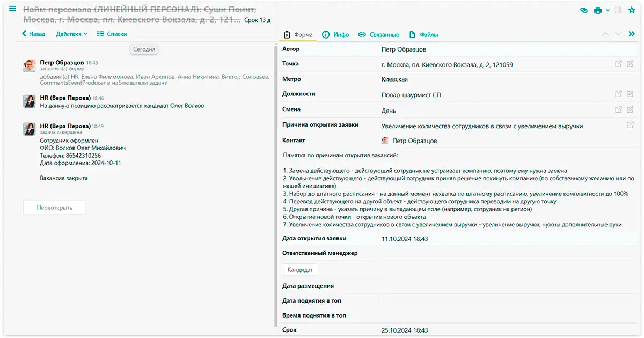Click the Кандидат button
This screenshot has width=644, height=338.
pos(300,270)
